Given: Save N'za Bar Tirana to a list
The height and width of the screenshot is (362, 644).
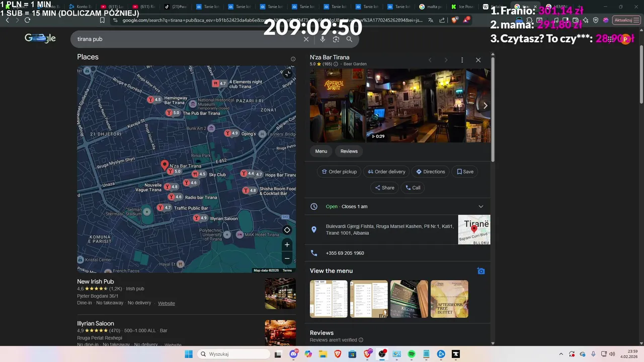Looking at the screenshot, I should (465, 172).
